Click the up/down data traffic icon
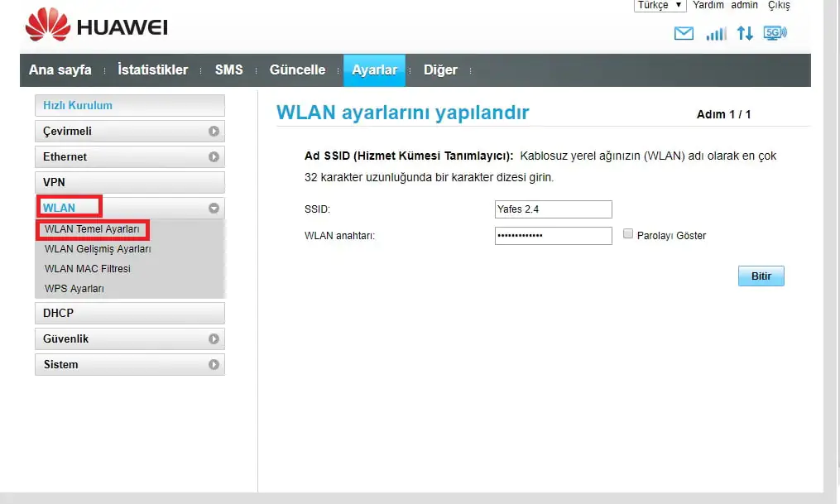The height and width of the screenshot is (504, 840). [744, 35]
